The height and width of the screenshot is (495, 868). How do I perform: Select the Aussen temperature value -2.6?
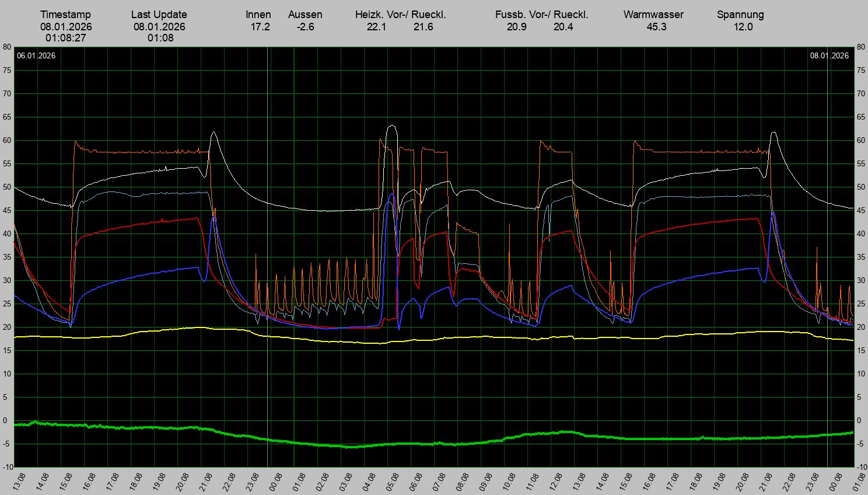tap(305, 27)
